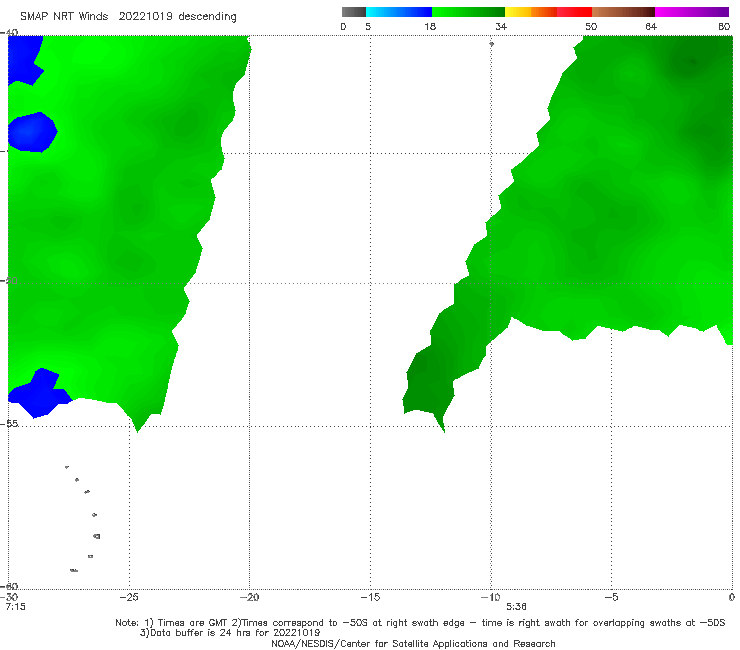Click the color bar label '34'
740x650 pixels.
pos(501,26)
